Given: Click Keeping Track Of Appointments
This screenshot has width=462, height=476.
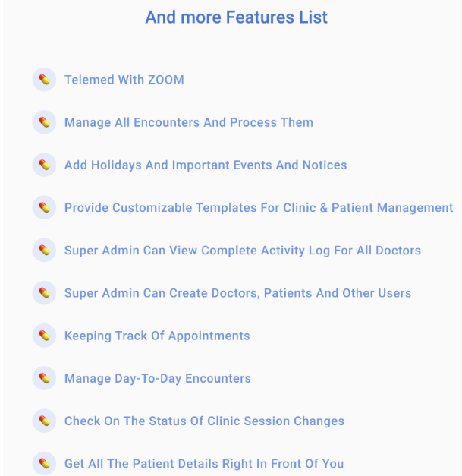Looking at the screenshot, I should (157, 335).
